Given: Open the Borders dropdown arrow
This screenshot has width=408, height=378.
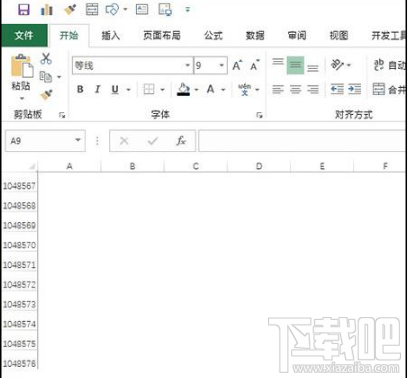Looking at the screenshot, I should point(162,89).
